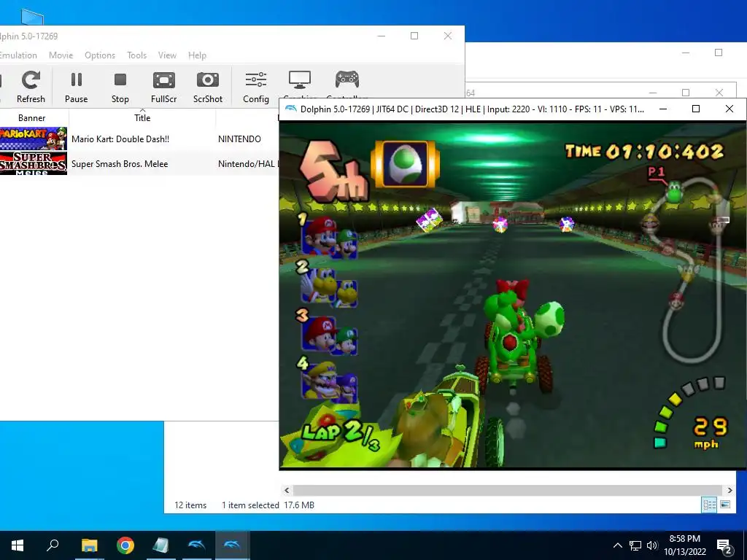This screenshot has height=560, width=747.
Task: Click the NINTENDO maker cell
Action: click(239, 139)
